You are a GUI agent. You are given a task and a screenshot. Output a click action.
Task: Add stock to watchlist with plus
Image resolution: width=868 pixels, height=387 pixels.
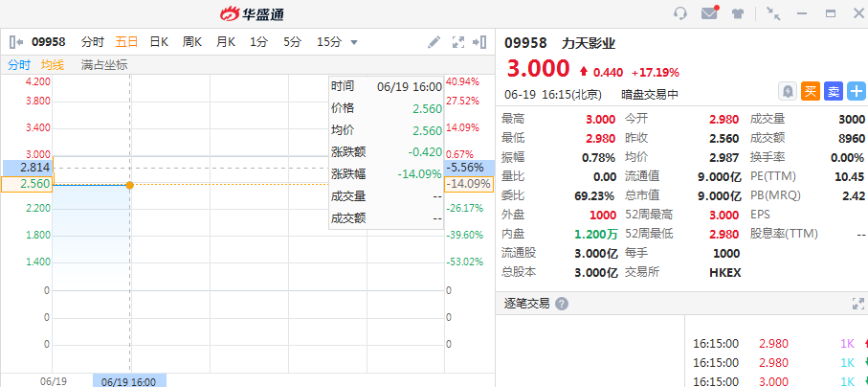tap(857, 91)
